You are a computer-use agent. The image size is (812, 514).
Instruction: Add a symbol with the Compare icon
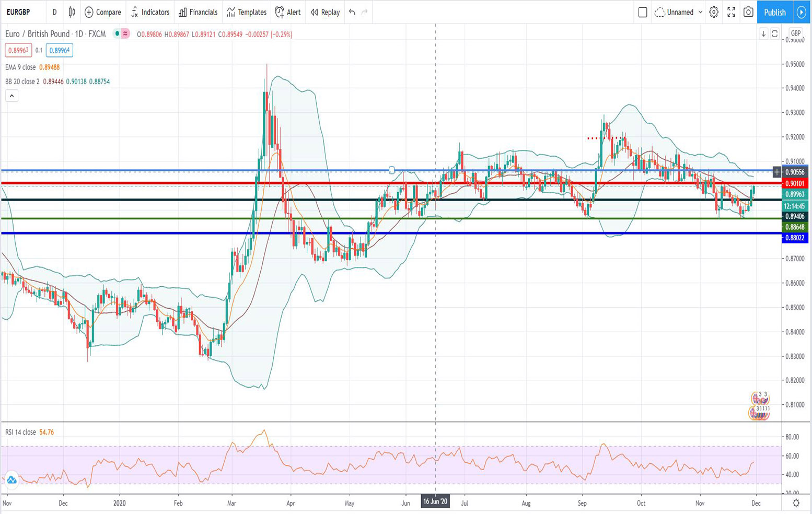click(89, 11)
